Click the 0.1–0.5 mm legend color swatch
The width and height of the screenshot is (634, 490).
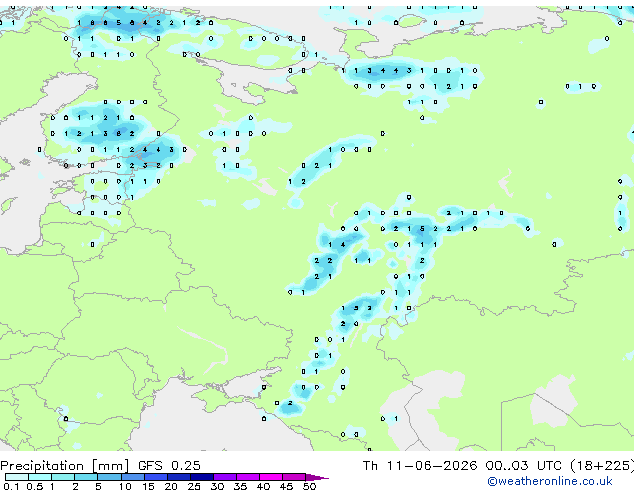coord(17,477)
